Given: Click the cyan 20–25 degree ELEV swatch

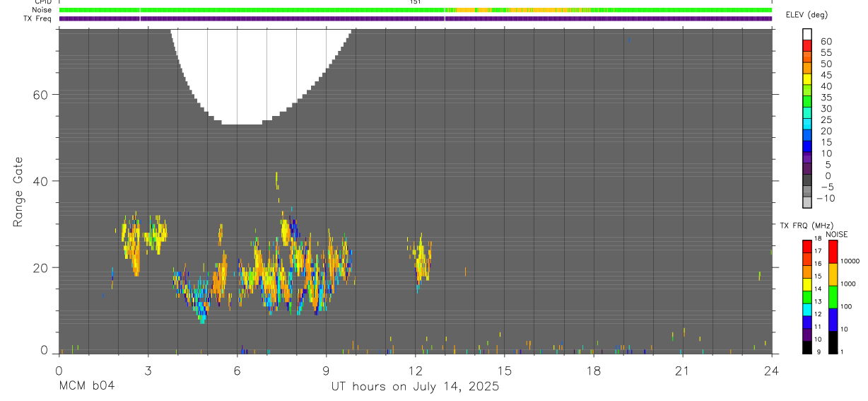Looking at the screenshot, I should (x=807, y=125).
